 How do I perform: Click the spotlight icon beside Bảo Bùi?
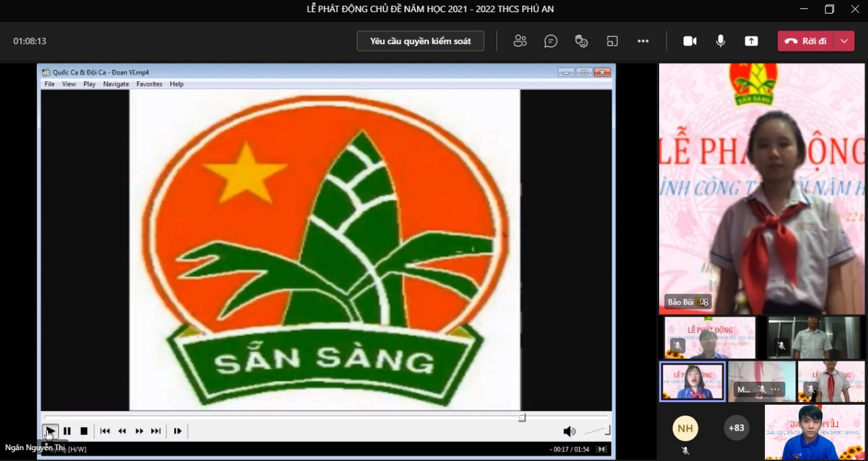tap(704, 302)
